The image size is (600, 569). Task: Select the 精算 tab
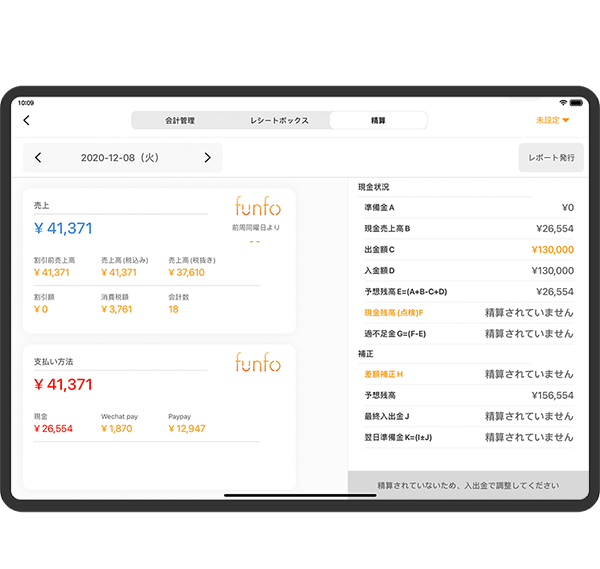378,121
